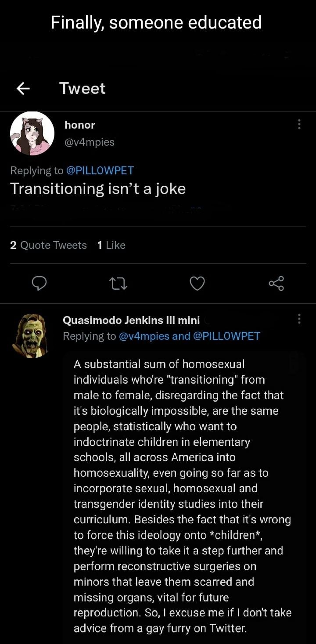Click honor's cat-girl profile avatar
Screen dimensions: 316x644
(x=32, y=133)
